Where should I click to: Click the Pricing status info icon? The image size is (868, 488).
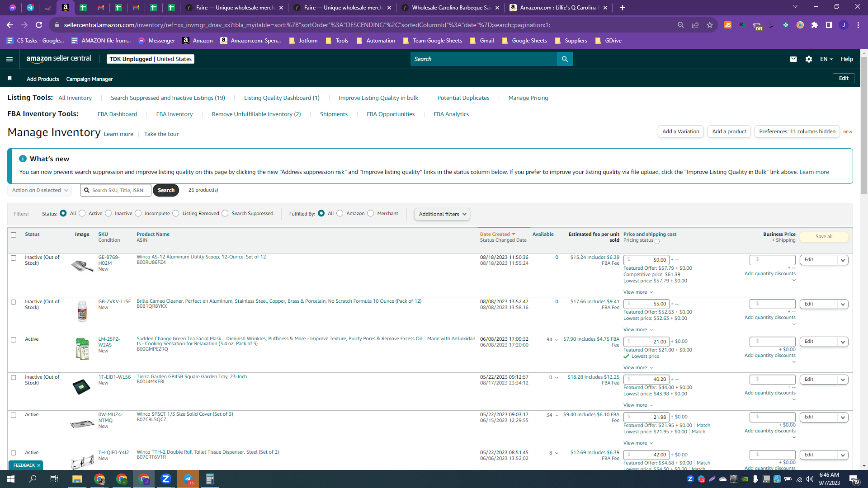point(657,241)
